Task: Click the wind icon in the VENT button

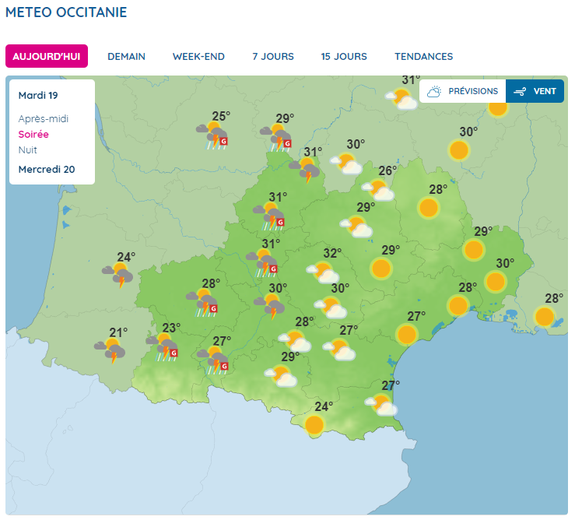Action: click(520, 91)
